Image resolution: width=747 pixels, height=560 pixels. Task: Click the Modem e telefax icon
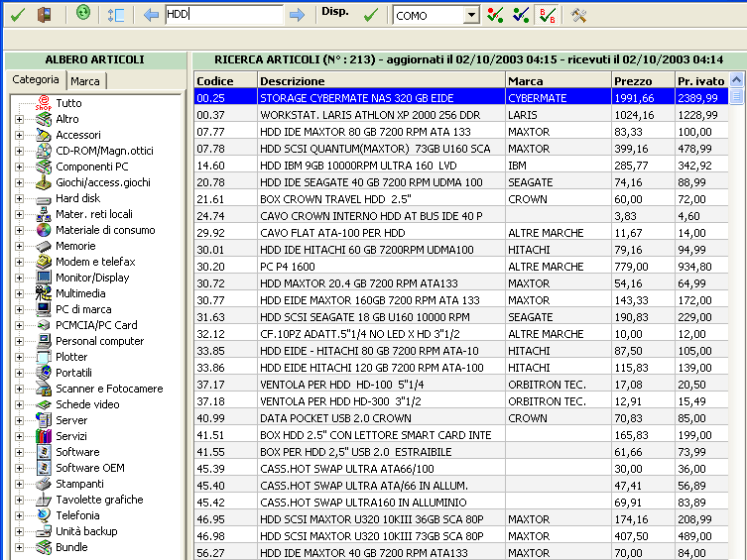[x=44, y=262]
